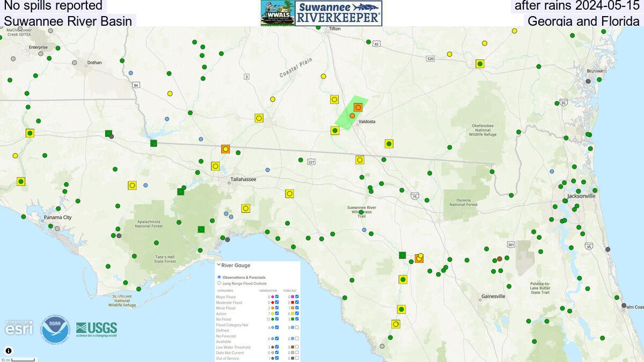Click Osceola National Forest label
The height and width of the screenshot is (362, 644).
pos(464,202)
